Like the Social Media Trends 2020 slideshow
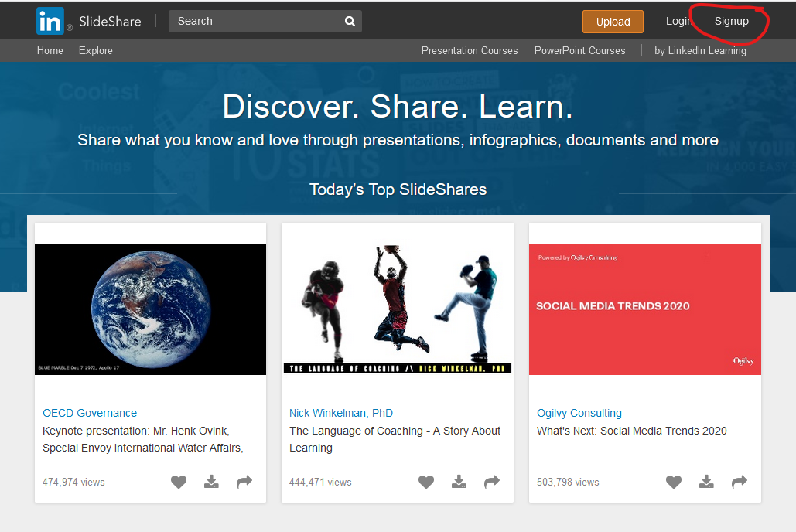Viewport: 796px width, 532px height. click(674, 482)
